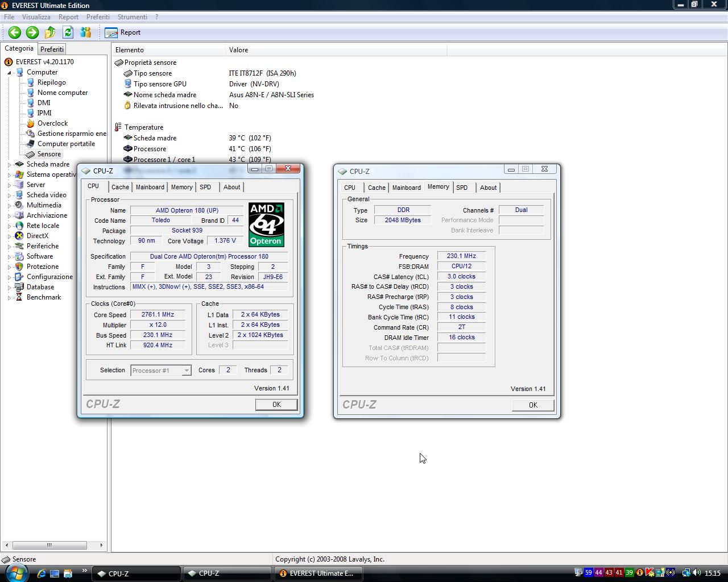Click the Show Desktop icon in Quick Launch
The height and width of the screenshot is (582, 728).
[55, 573]
